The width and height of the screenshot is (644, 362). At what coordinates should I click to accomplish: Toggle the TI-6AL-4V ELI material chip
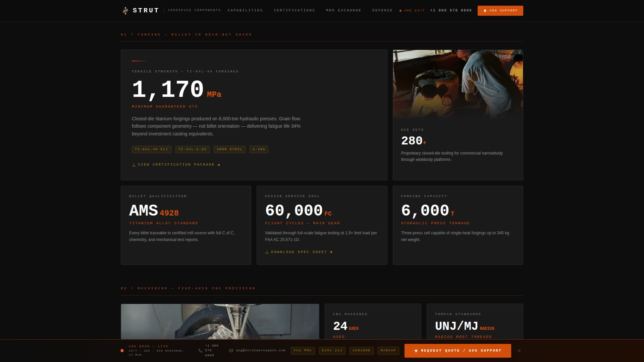[x=151, y=149]
